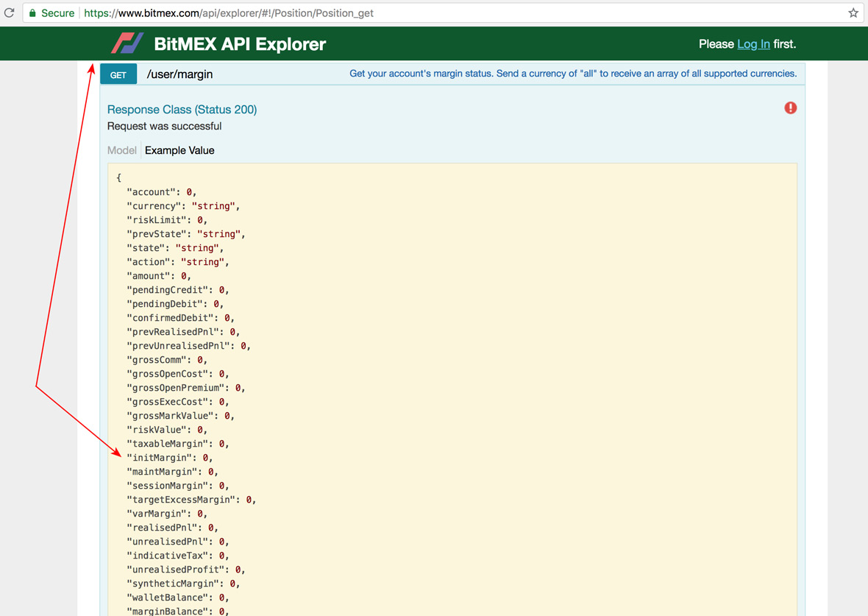Click the red warning exclamation icon
868x616 pixels.
coord(791,108)
